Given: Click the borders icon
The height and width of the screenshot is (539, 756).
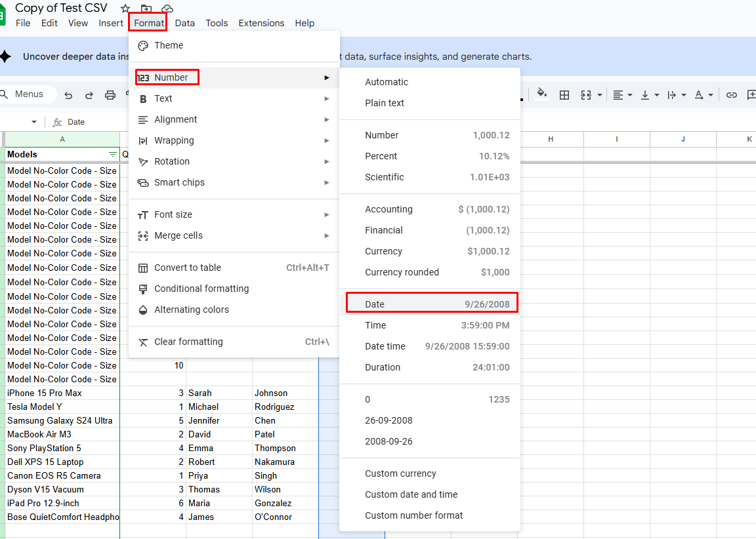Looking at the screenshot, I should tap(564, 95).
